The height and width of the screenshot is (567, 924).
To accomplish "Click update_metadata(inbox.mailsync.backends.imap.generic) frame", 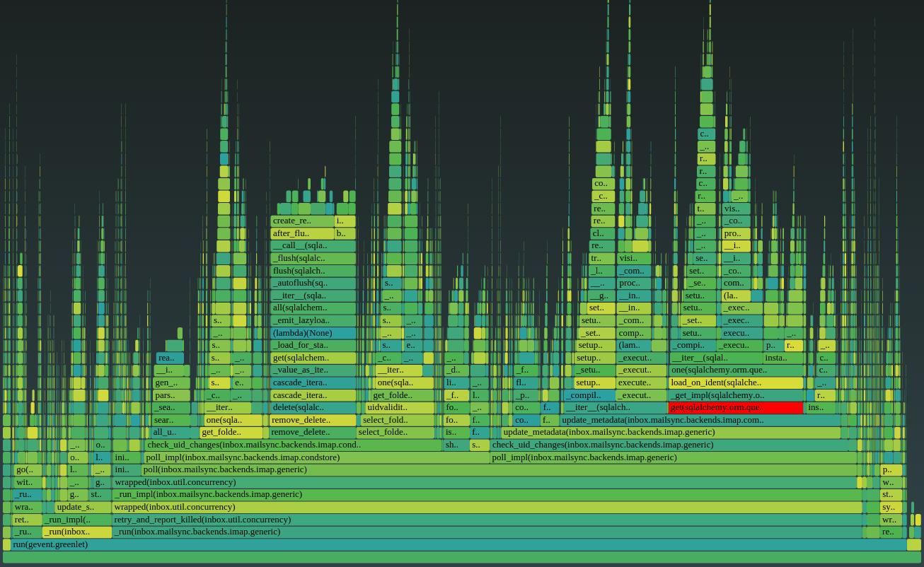I will click(671, 432).
